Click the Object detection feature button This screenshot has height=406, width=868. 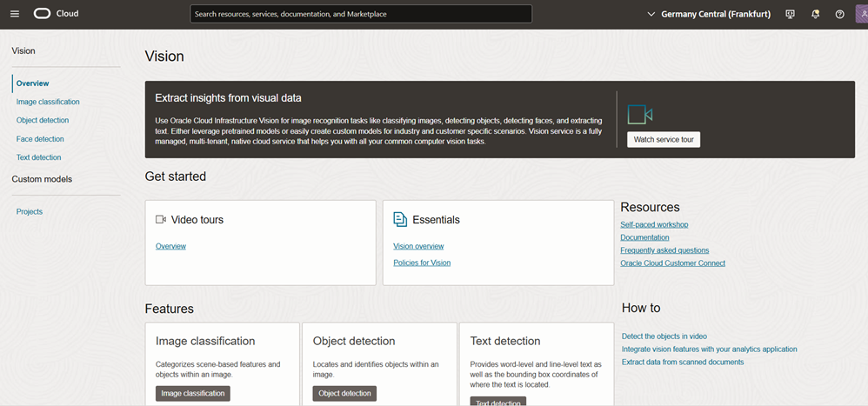tap(344, 393)
